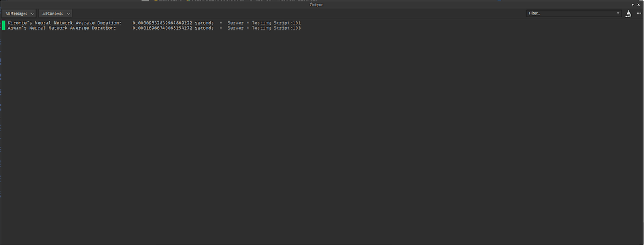Click the Server label on Kironte's line
Image resolution: width=644 pixels, height=245 pixels.
coord(236,23)
